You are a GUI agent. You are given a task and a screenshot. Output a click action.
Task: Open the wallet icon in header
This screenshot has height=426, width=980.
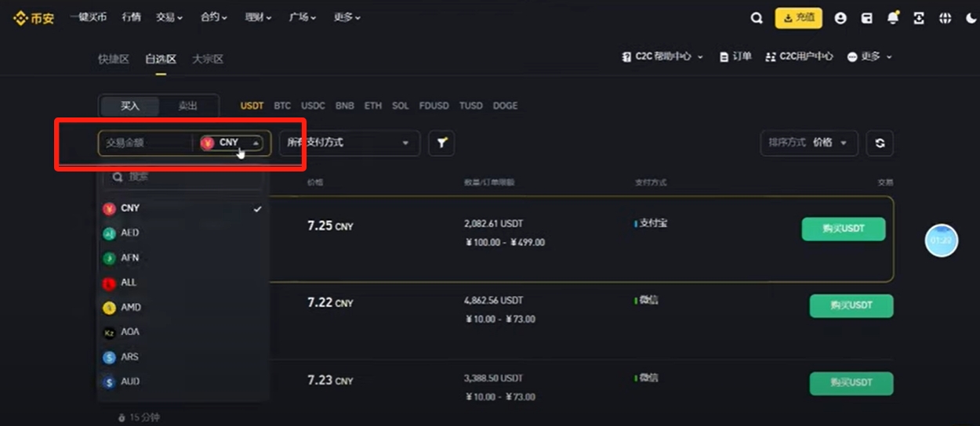pyautogui.click(x=866, y=18)
